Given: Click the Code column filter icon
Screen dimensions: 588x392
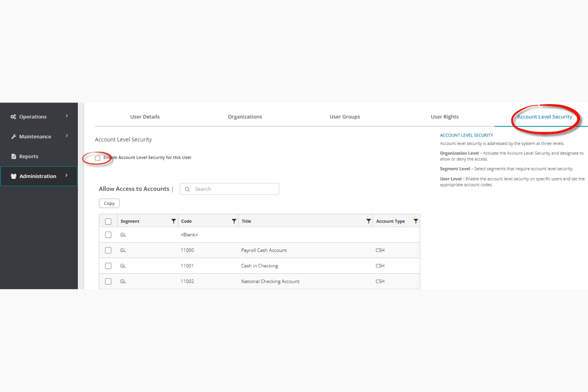Looking at the screenshot, I should (x=234, y=221).
